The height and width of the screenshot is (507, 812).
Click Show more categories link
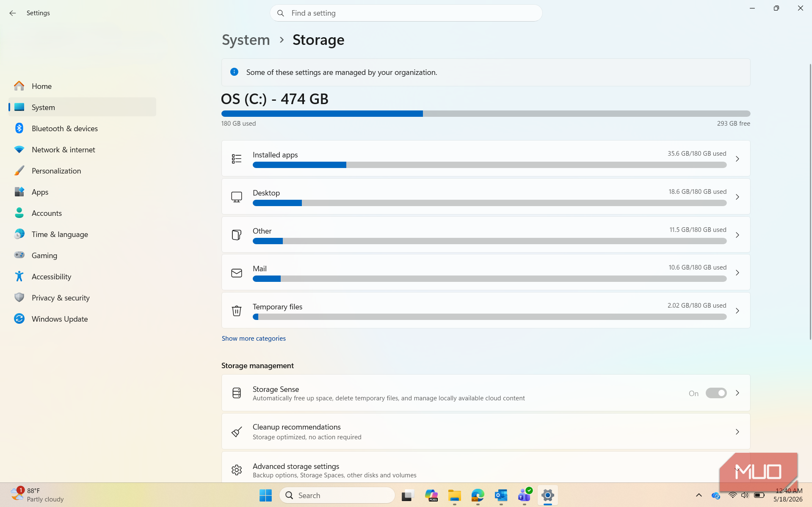coord(254,339)
